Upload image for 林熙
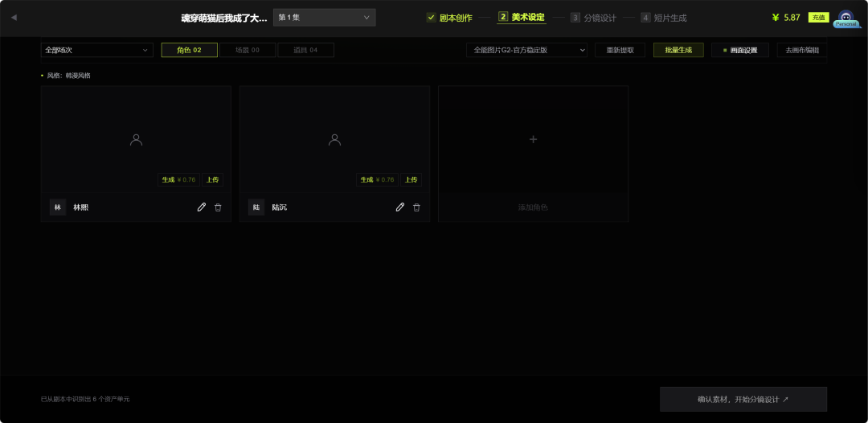868x423 pixels. tap(212, 180)
